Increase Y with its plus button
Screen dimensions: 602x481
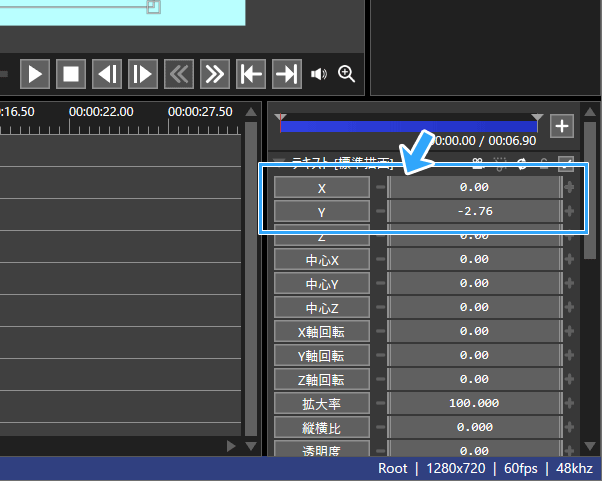(x=569, y=211)
